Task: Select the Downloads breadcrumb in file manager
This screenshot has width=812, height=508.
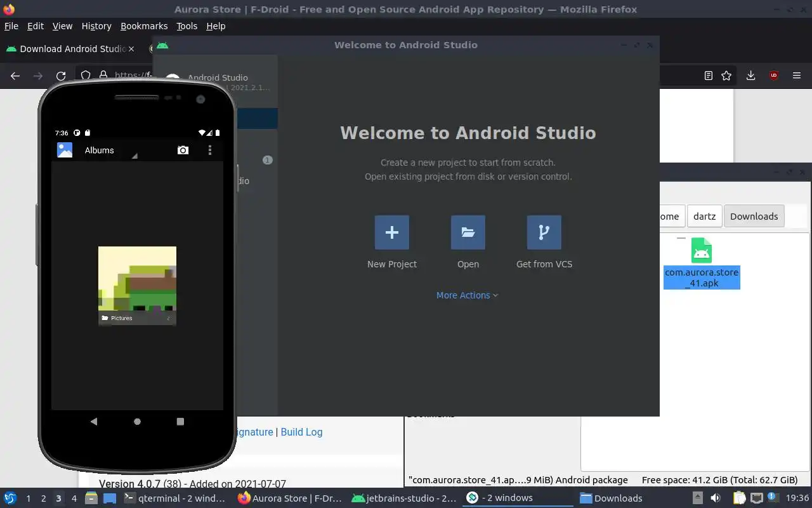Action: coord(754,217)
